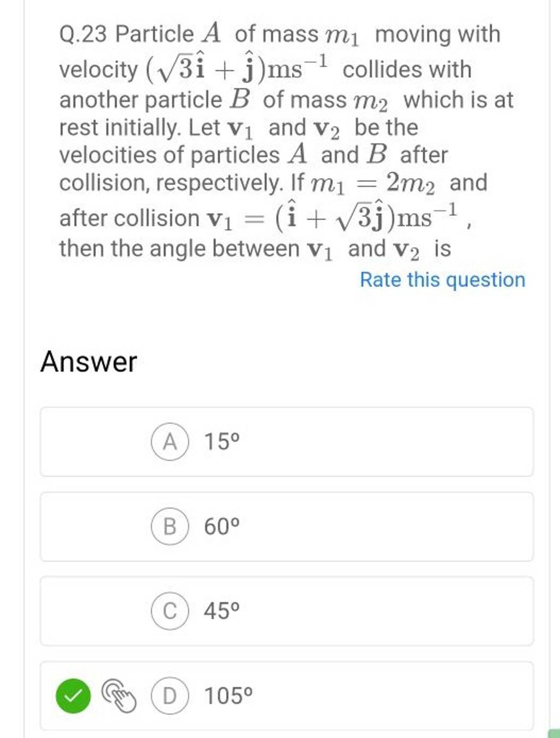Click the phrase 'then the angle between'

(x=179, y=249)
